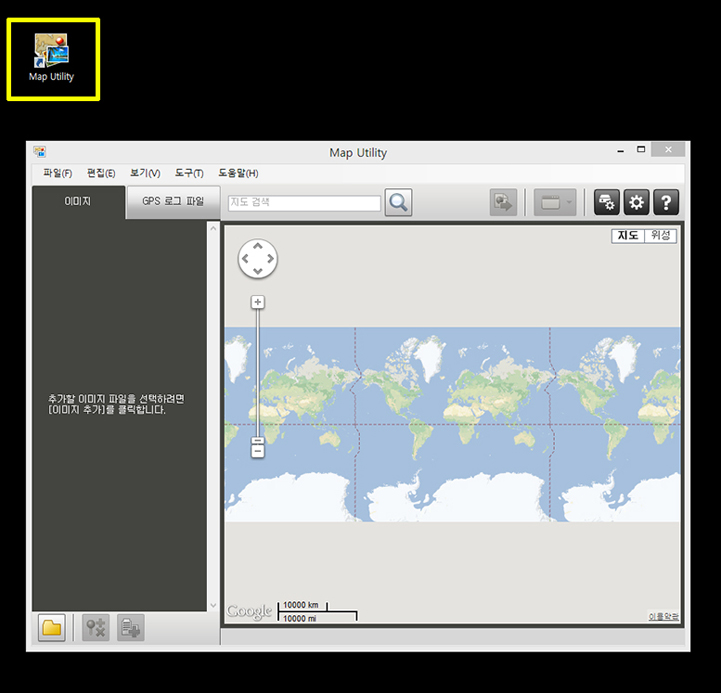Image resolution: width=721 pixels, height=693 pixels.
Task: Zoom in with the plus button
Action: (x=258, y=302)
